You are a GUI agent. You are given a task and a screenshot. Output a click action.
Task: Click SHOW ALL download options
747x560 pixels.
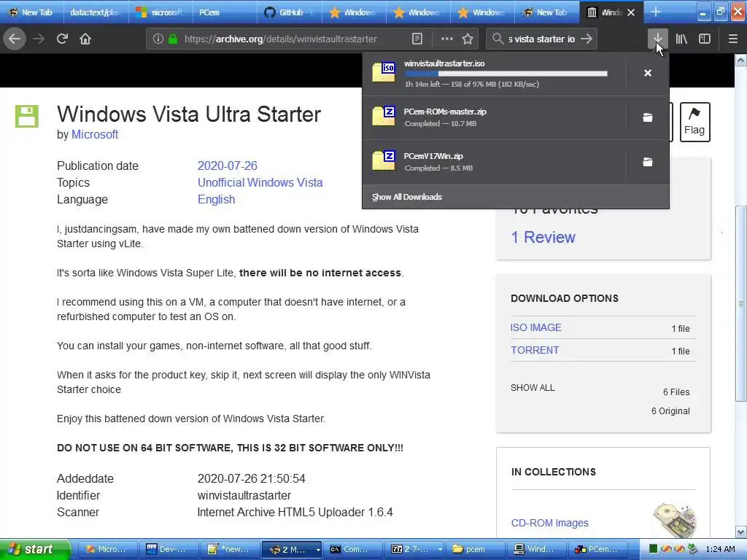[533, 388]
